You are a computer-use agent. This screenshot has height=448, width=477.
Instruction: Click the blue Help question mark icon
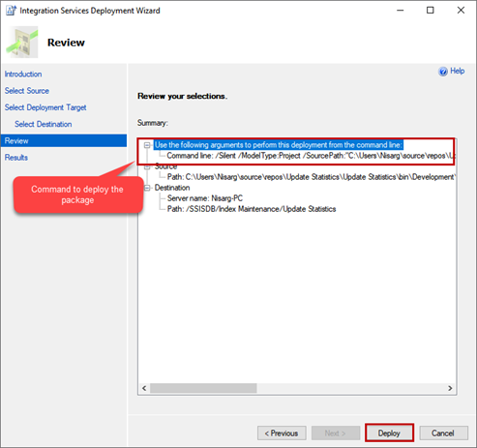click(443, 72)
